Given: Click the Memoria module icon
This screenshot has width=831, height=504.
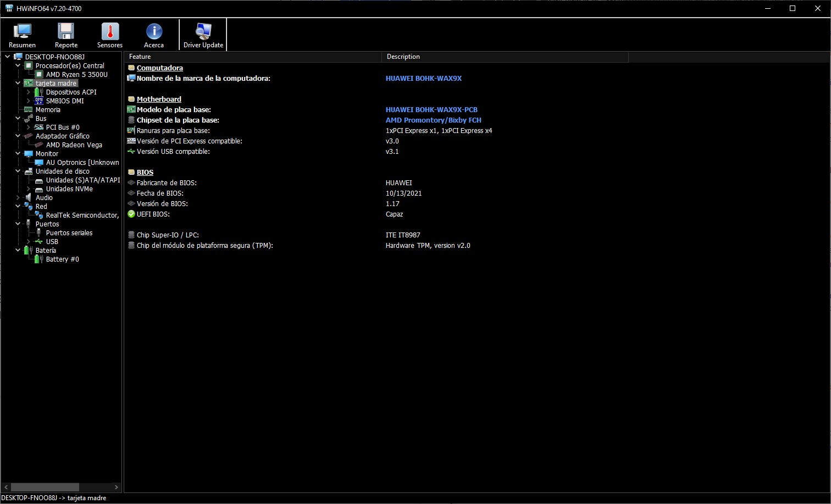Looking at the screenshot, I should click(x=29, y=109).
